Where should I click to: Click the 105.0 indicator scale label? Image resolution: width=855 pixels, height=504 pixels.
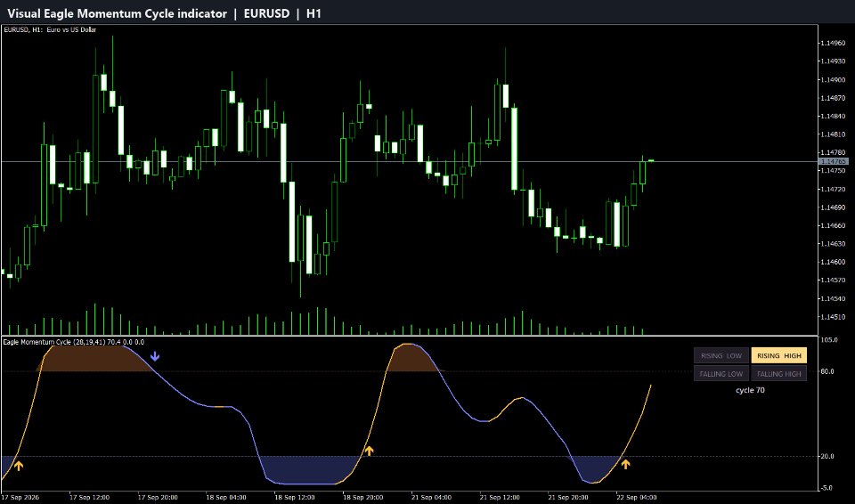coord(829,340)
